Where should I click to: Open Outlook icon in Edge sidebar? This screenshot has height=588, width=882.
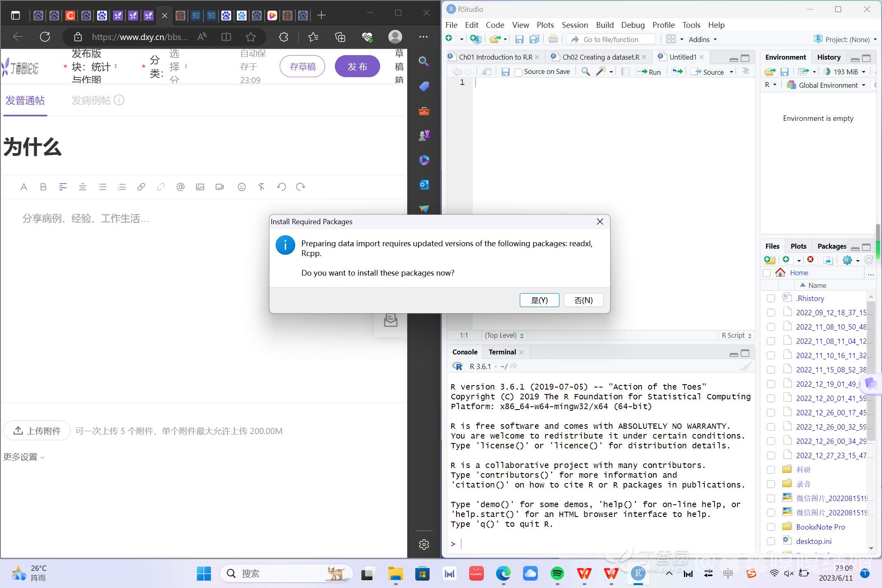tap(424, 185)
